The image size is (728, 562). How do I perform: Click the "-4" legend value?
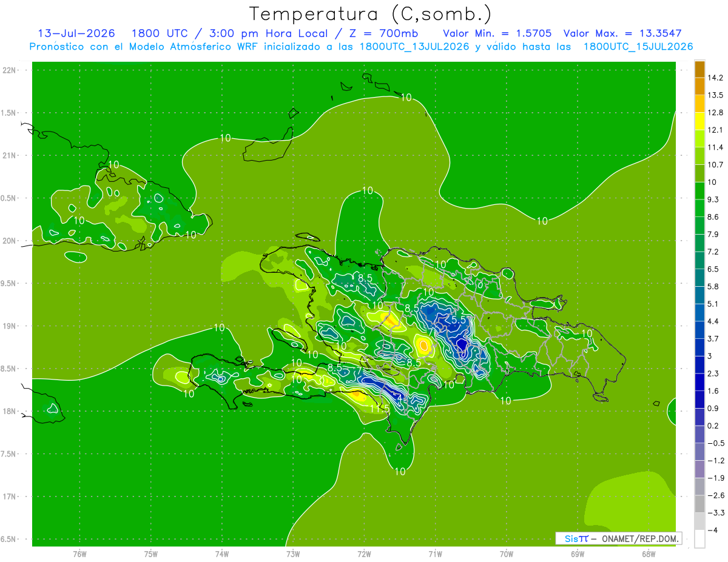tap(713, 530)
